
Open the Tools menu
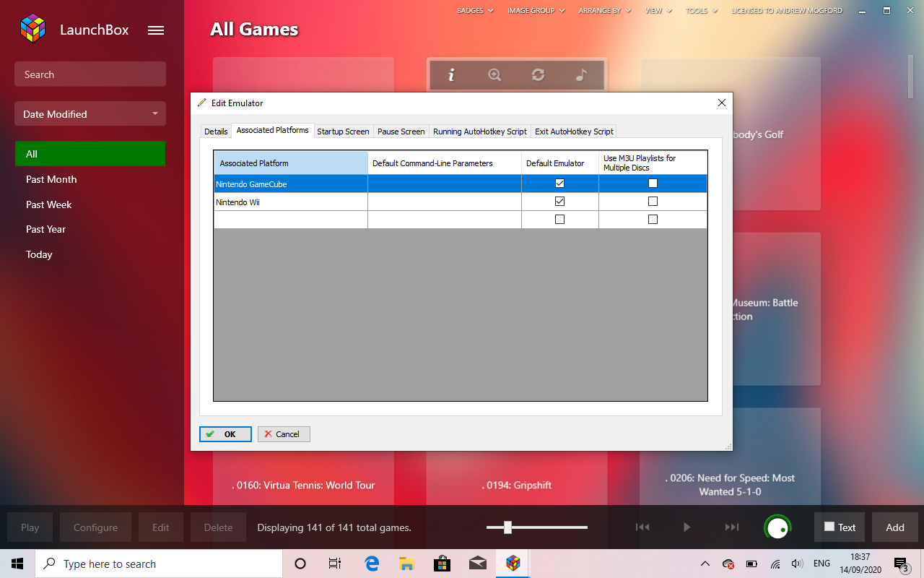702,11
